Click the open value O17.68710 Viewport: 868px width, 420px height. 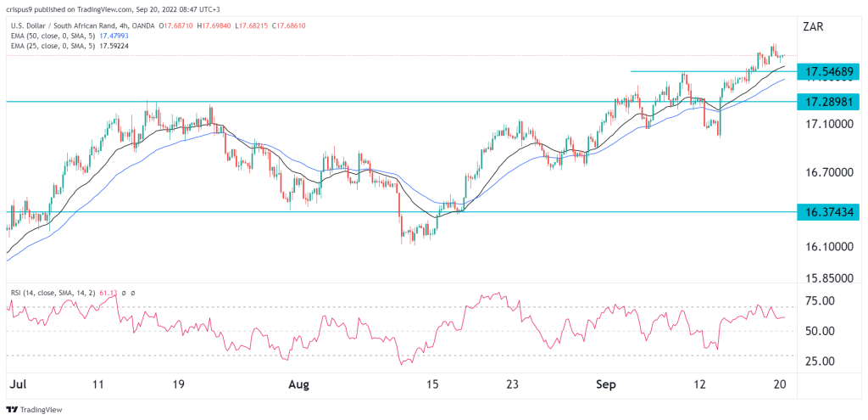click(x=177, y=26)
